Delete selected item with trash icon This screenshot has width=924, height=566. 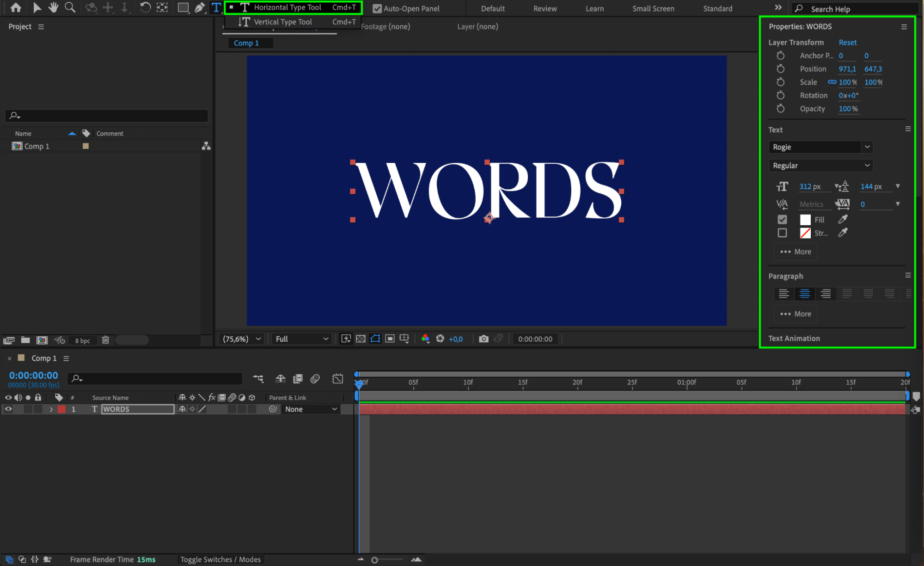pyautogui.click(x=105, y=340)
